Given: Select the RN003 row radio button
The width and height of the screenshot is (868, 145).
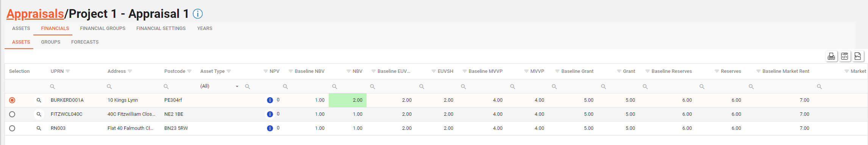Looking at the screenshot, I should pyautogui.click(x=12, y=128).
